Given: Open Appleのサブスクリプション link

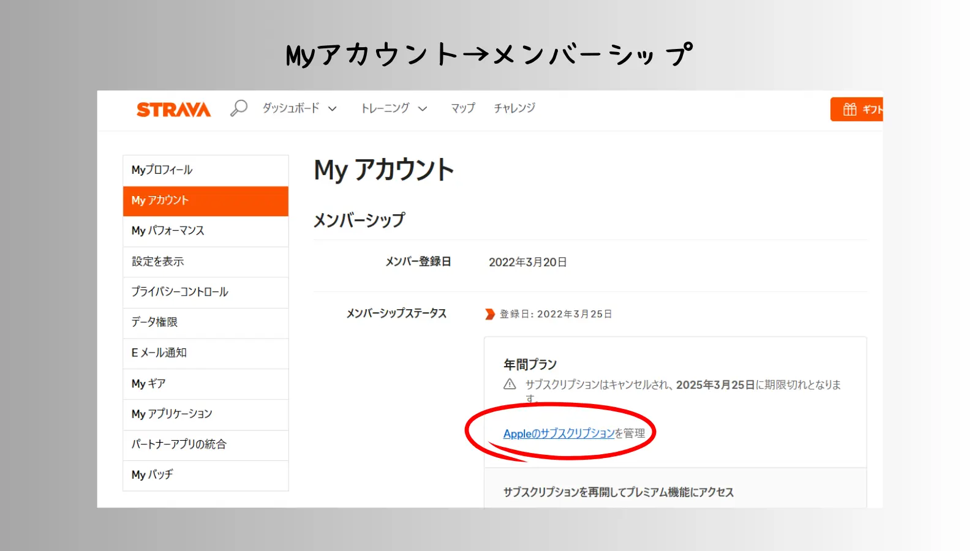Looking at the screenshot, I should [559, 433].
